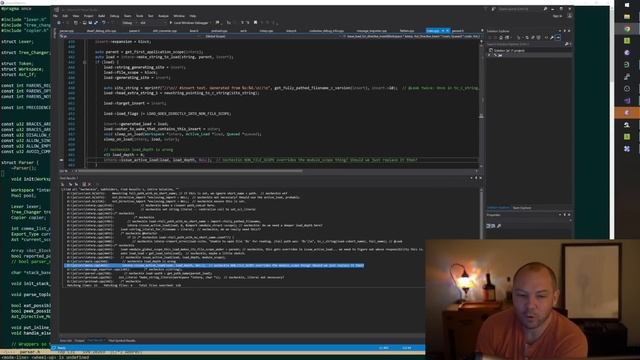
Task: Click the Visual Studio taskbar icon
Action: point(627,100)
